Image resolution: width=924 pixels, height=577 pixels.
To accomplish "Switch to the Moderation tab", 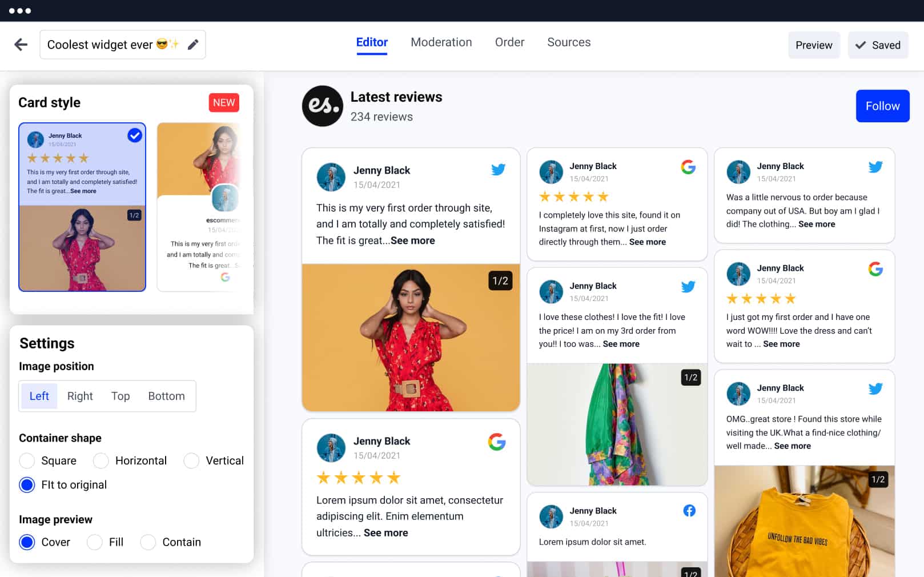I will click(x=441, y=42).
